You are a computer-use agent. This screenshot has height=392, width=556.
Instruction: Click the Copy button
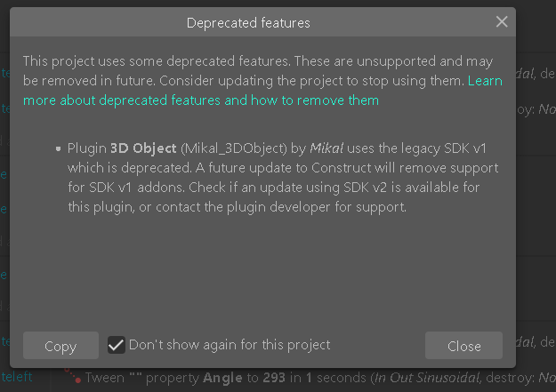pos(60,346)
